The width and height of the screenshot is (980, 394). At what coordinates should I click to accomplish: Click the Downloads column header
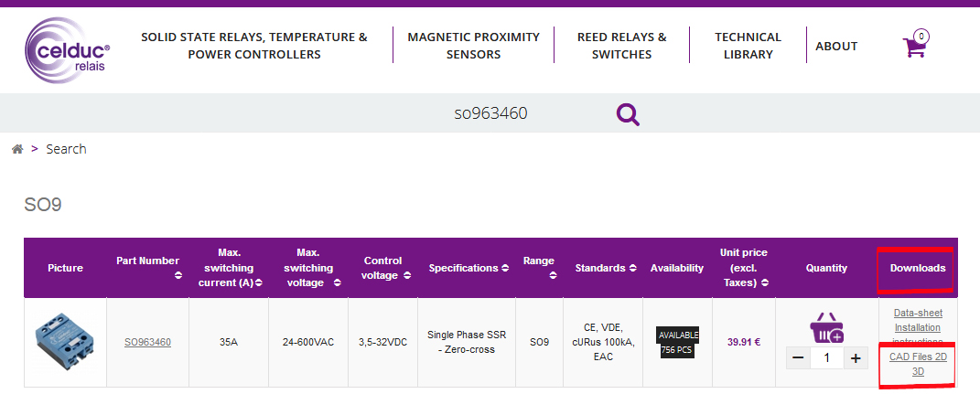[x=918, y=268]
